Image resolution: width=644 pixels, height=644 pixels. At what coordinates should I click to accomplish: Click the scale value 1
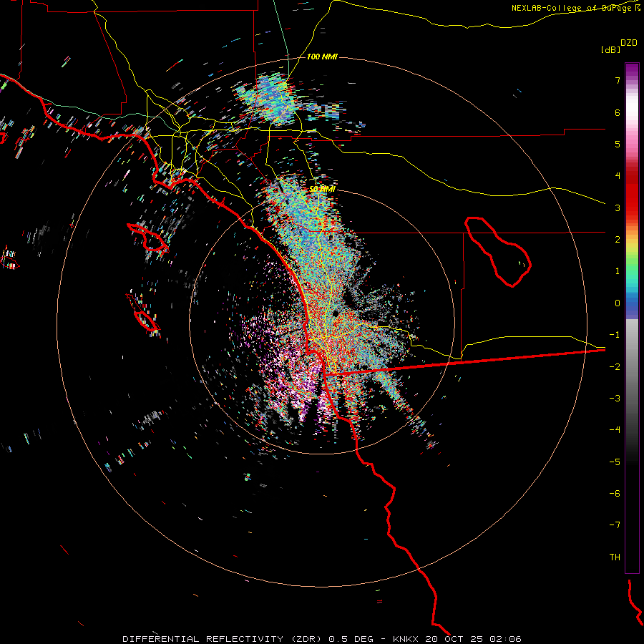(618, 271)
